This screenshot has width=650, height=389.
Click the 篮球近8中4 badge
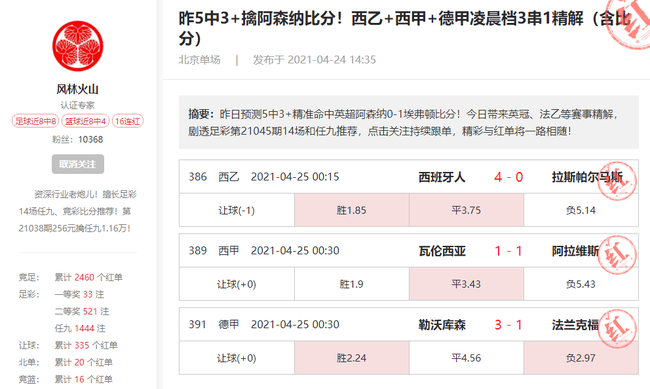[x=85, y=121]
